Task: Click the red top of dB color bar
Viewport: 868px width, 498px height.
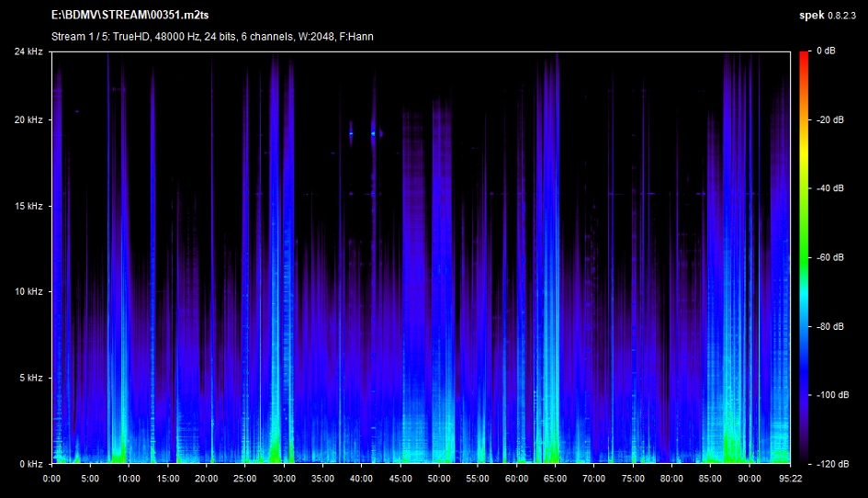Action: pos(803,57)
